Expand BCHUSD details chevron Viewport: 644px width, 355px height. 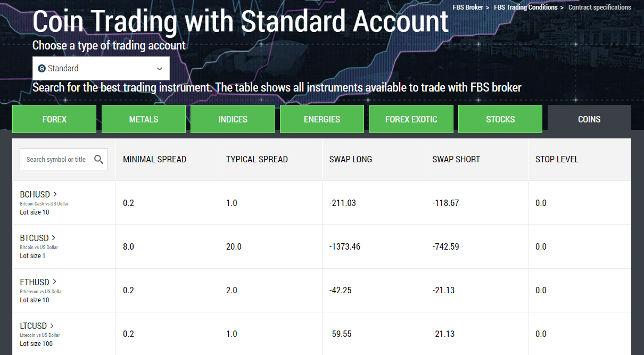(55, 194)
